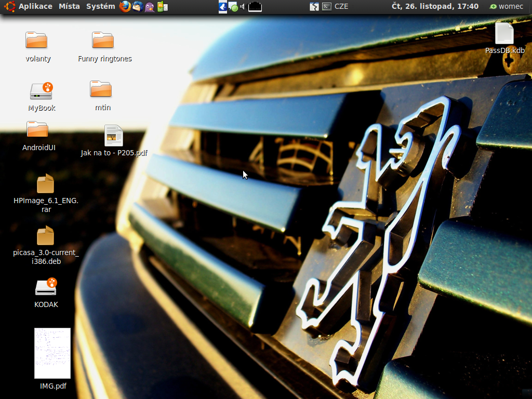Select the PassDB.kdb file

(504, 34)
